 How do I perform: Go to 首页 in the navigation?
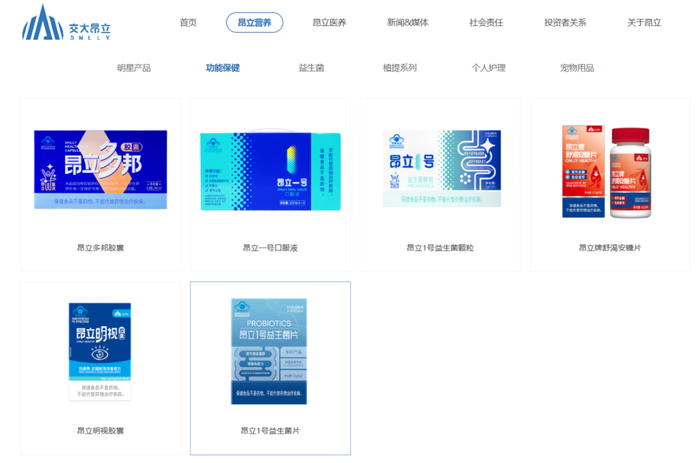188,22
